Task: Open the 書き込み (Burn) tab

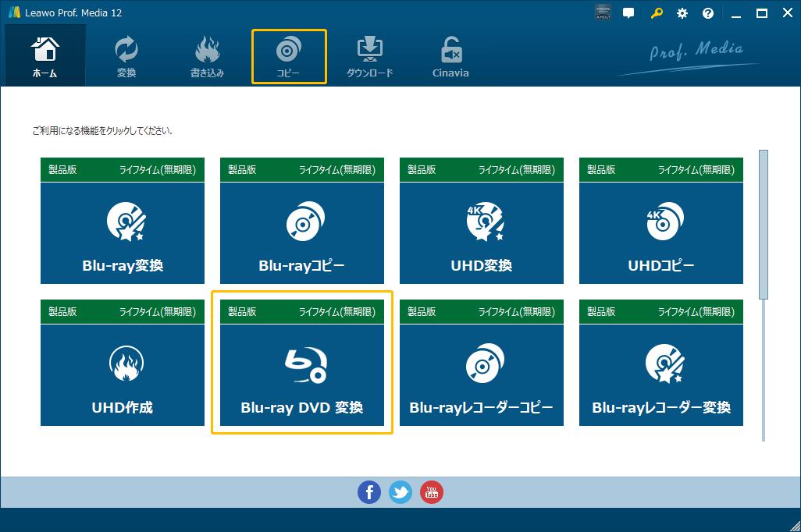Action: [x=208, y=55]
